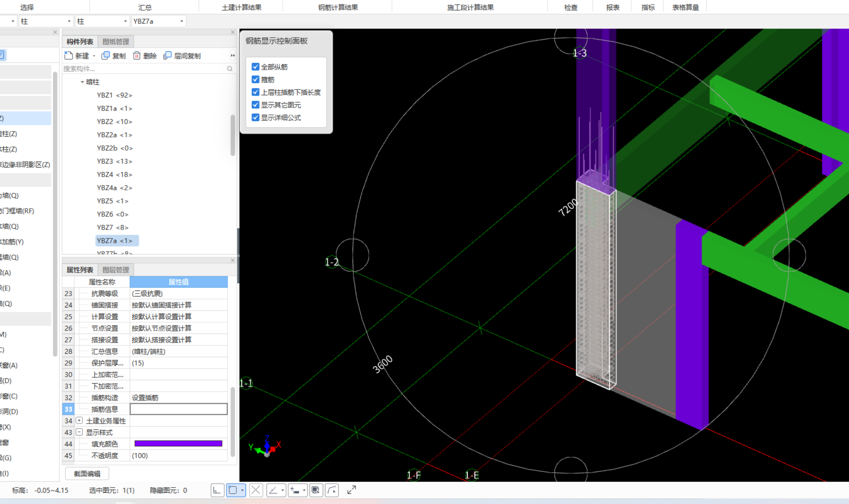849x504 pixels.
Task: Open the rectangle snap mode dropdown arrow
Action: click(242, 490)
